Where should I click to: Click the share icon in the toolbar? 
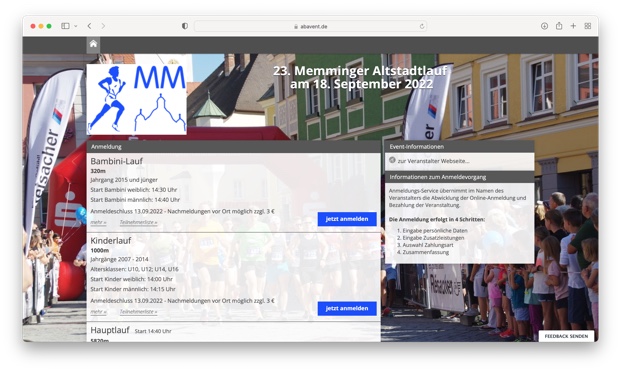tap(559, 26)
